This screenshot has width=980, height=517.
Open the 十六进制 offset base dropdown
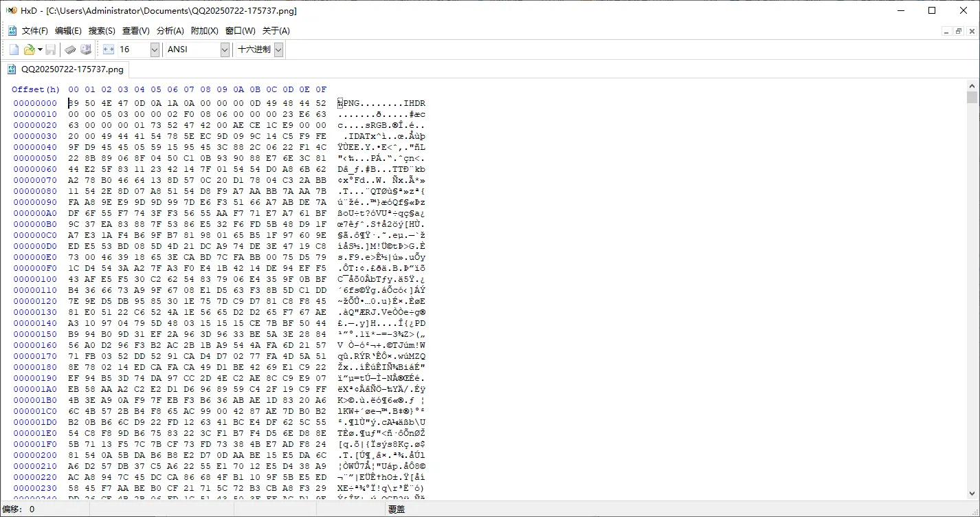tap(278, 49)
